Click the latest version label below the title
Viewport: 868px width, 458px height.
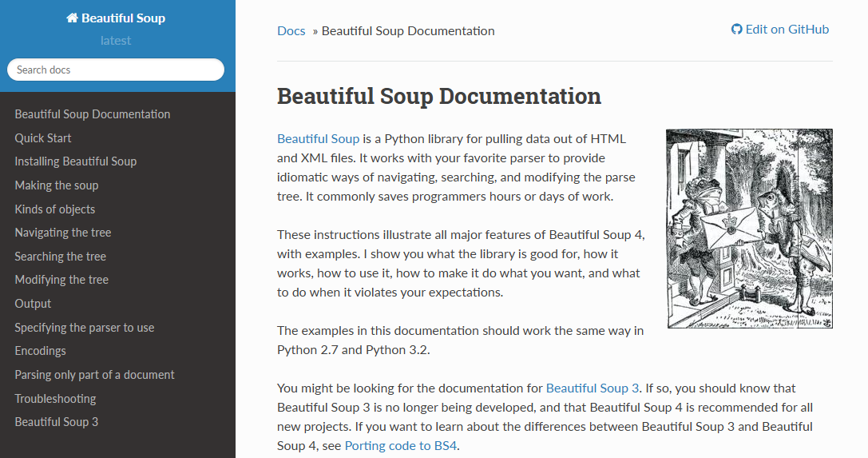116,41
